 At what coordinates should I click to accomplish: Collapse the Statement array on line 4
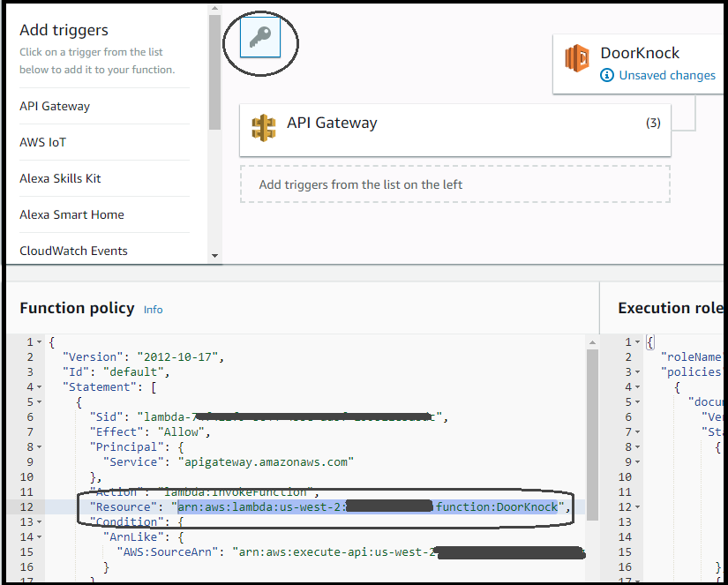tap(41, 387)
